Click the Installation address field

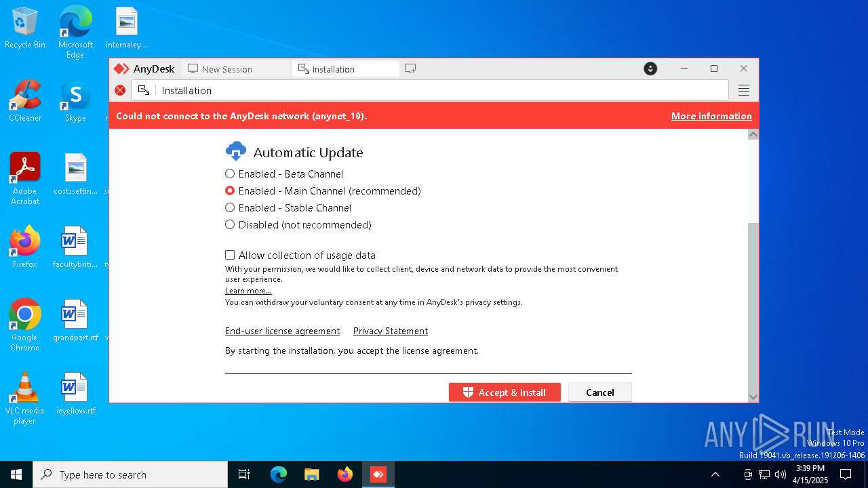pos(430,90)
